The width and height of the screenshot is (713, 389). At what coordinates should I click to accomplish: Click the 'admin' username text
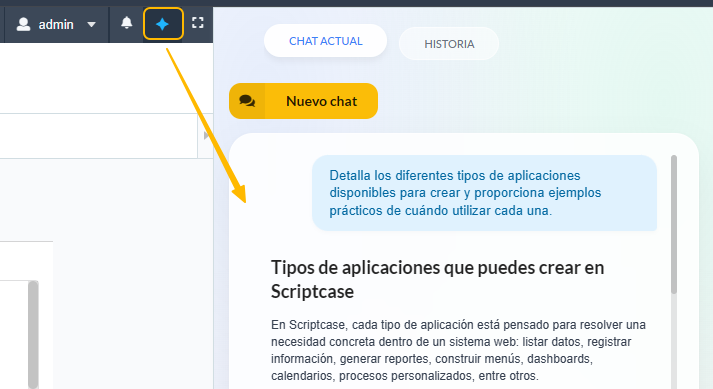click(56, 25)
